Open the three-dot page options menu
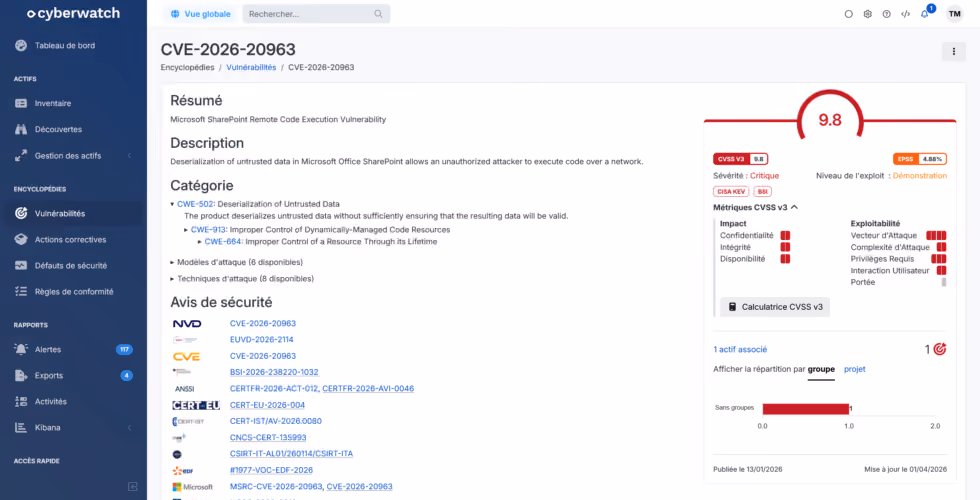Viewport: 980px width, 500px height. click(954, 51)
